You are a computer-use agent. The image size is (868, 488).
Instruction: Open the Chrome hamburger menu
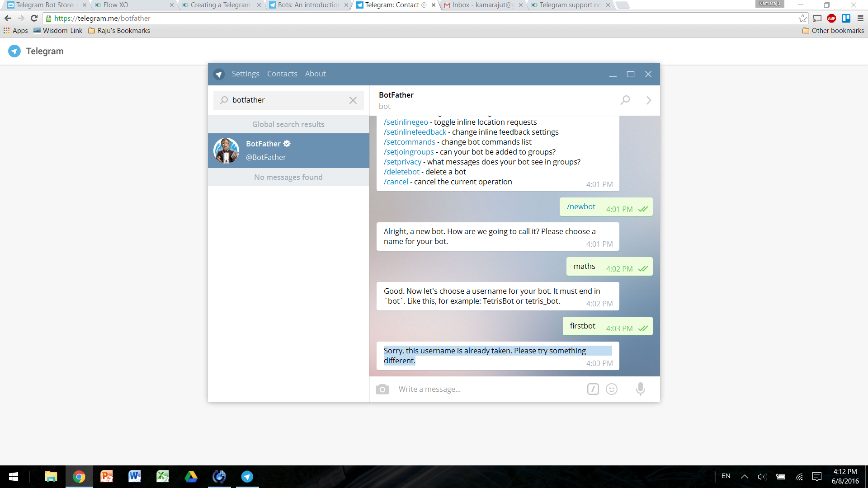coord(860,18)
